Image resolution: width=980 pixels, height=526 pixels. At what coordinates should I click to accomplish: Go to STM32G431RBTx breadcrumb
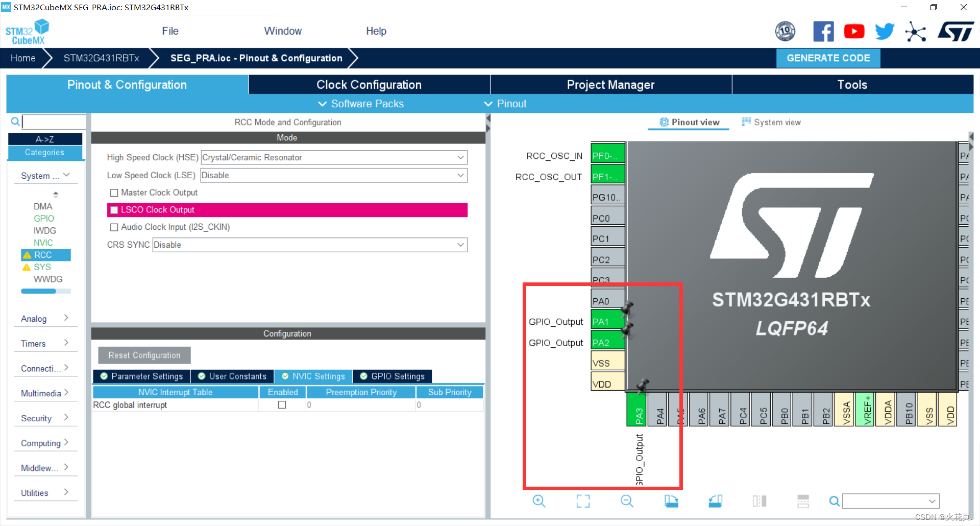[102, 58]
